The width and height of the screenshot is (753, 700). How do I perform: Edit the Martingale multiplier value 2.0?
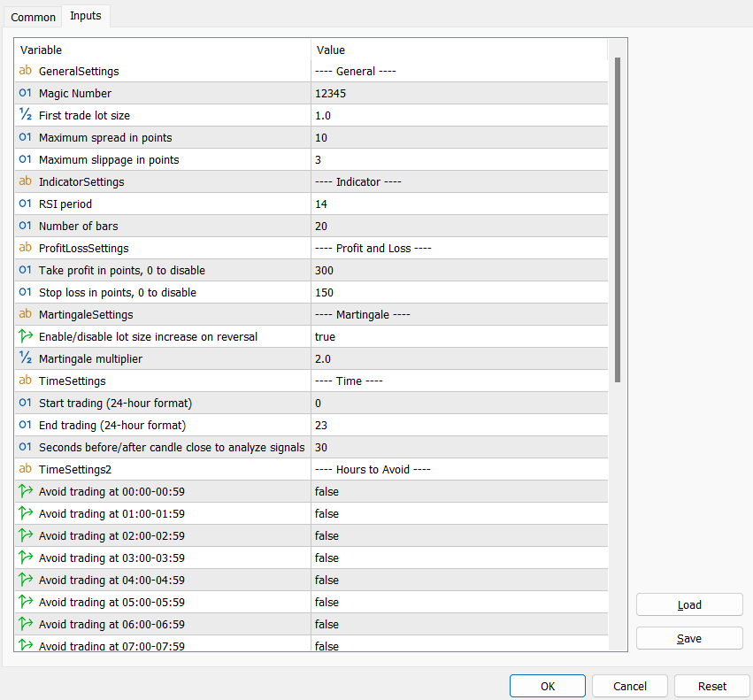459,358
